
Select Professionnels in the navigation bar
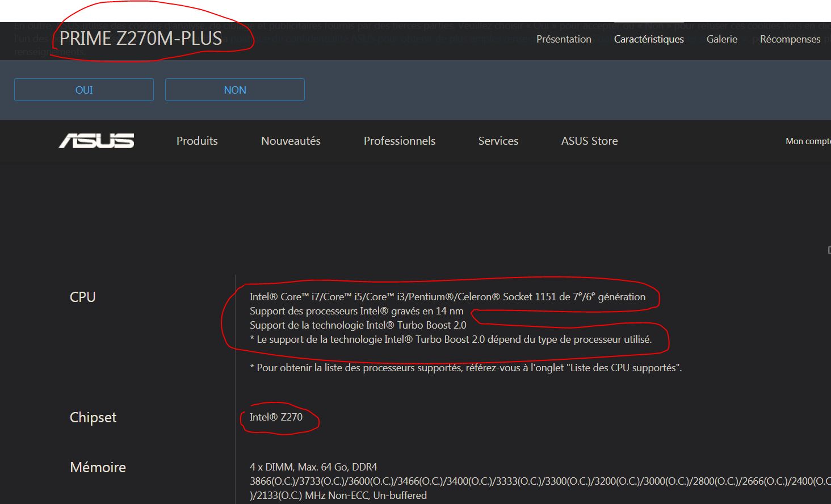[x=400, y=141]
